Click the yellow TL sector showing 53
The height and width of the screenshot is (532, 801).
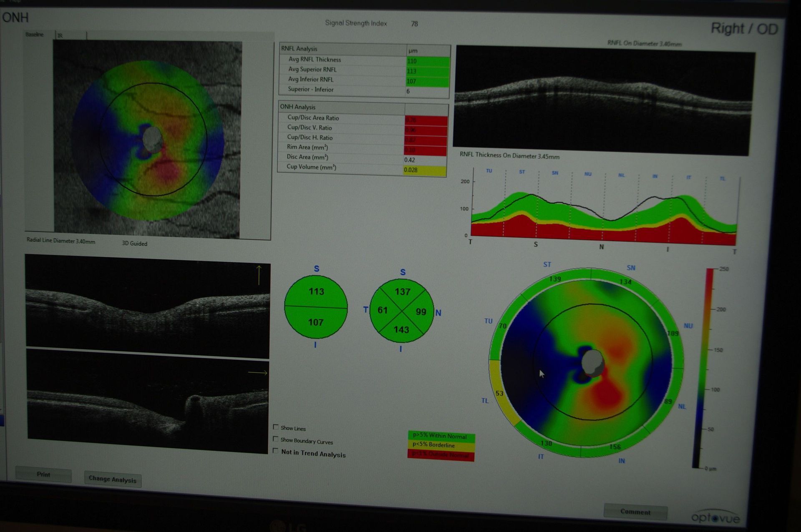point(499,393)
